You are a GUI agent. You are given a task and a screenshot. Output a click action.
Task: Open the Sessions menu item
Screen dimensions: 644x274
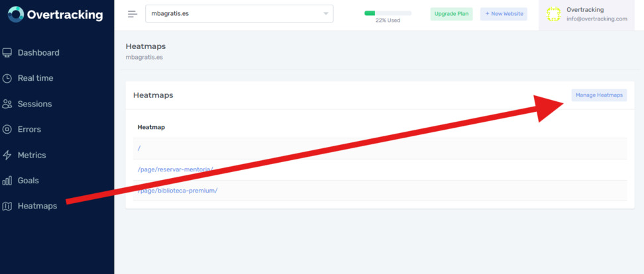click(x=35, y=104)
